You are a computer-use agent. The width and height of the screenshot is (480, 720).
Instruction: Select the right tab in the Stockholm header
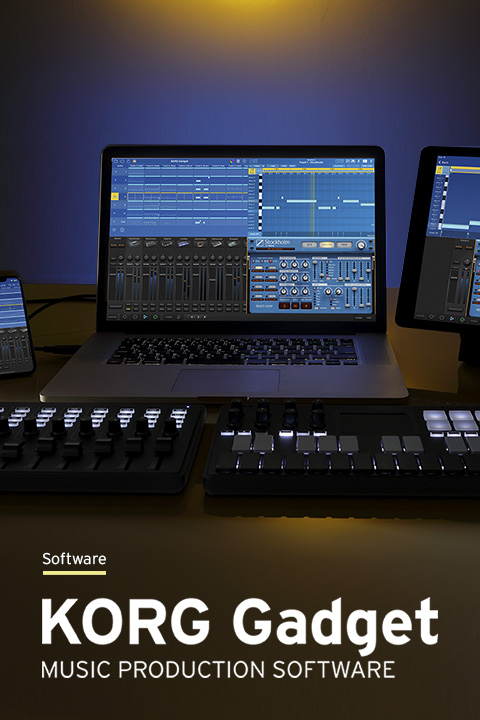[x=344, y=245]
